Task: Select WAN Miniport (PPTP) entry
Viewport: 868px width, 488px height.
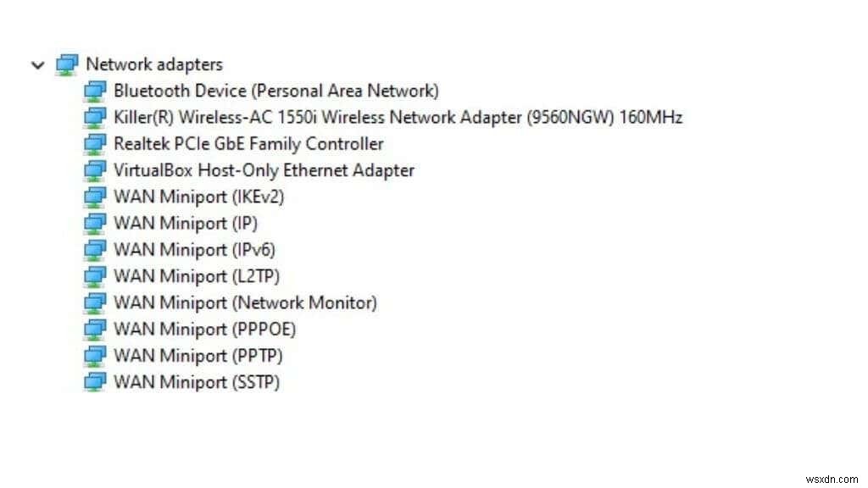Action: pos(198,355)
